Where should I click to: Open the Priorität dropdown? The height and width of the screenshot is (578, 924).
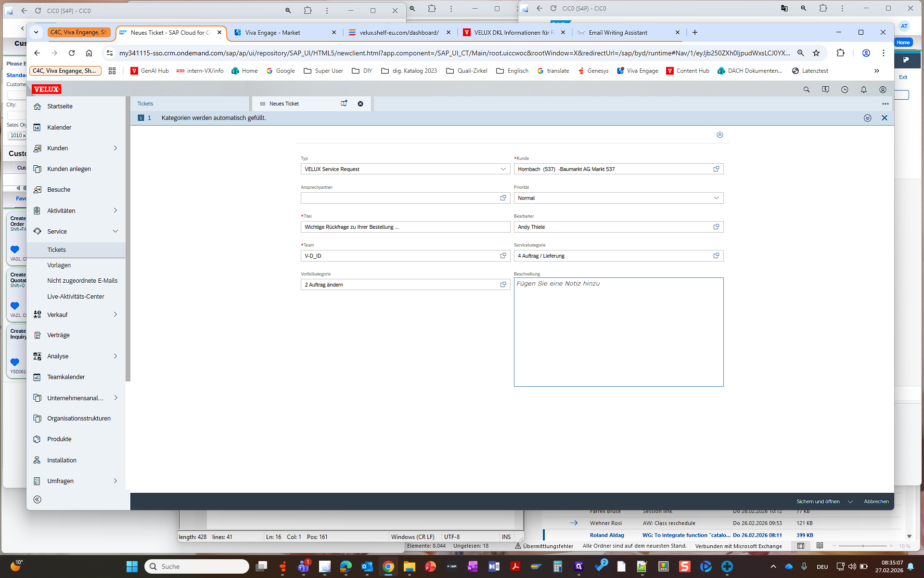click(716, 198)
